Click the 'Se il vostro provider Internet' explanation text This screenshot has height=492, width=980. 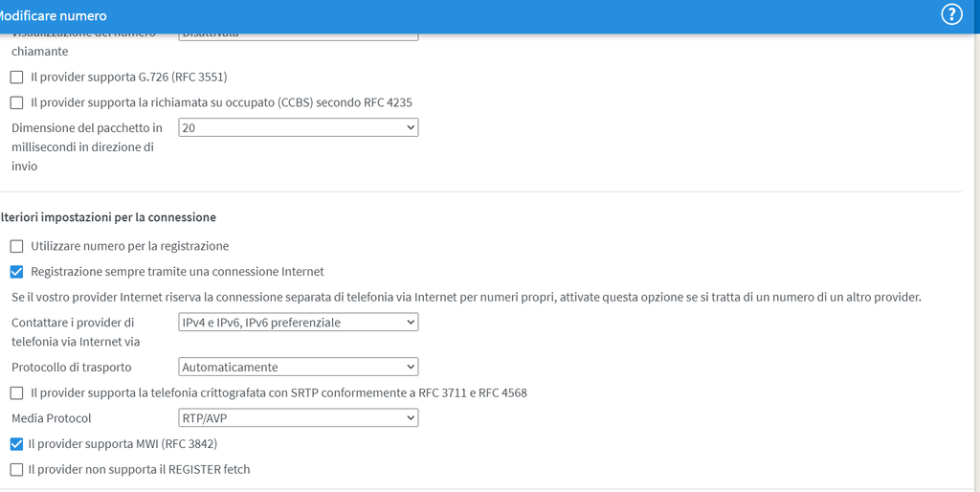pyautogui.click(x=466, y=297)
